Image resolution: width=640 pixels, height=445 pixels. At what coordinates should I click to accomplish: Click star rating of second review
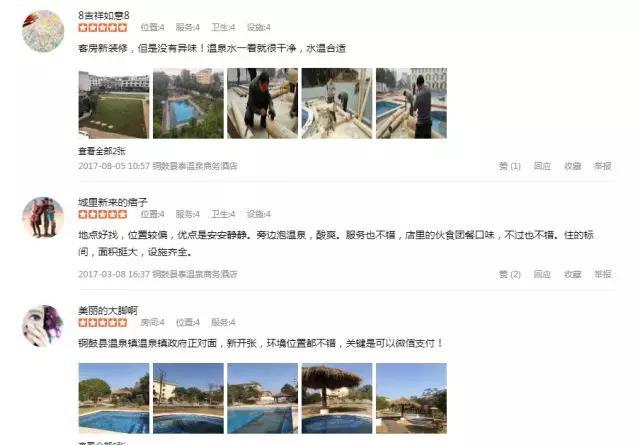[x=103, y=214]
